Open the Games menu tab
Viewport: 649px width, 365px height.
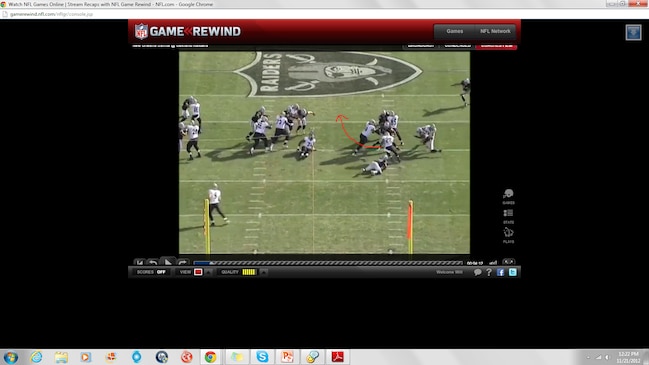pyautogui.click(x=454, y=31)
